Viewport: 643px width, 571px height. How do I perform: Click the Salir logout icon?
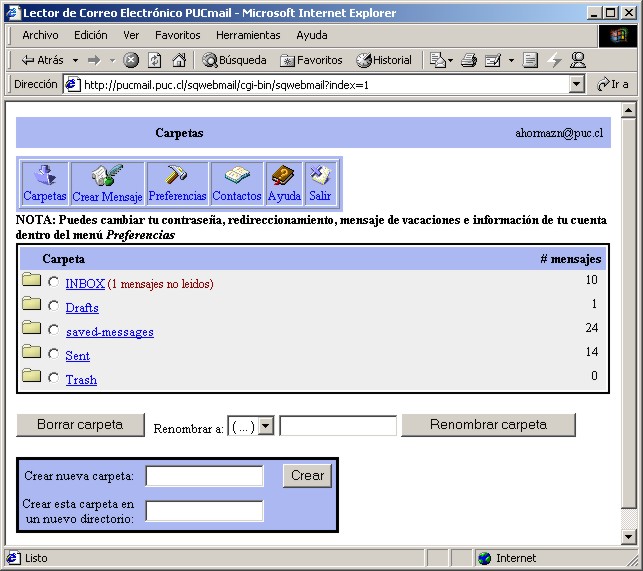tap(320, 175)
